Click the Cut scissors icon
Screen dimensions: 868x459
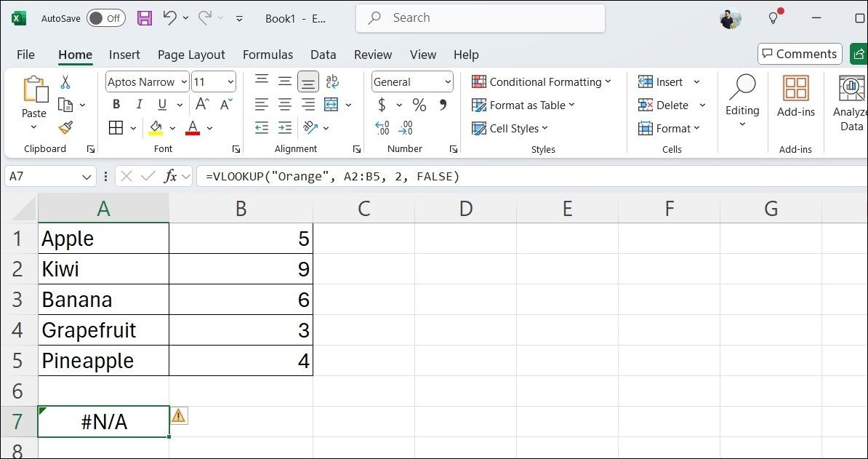(65, 82)
